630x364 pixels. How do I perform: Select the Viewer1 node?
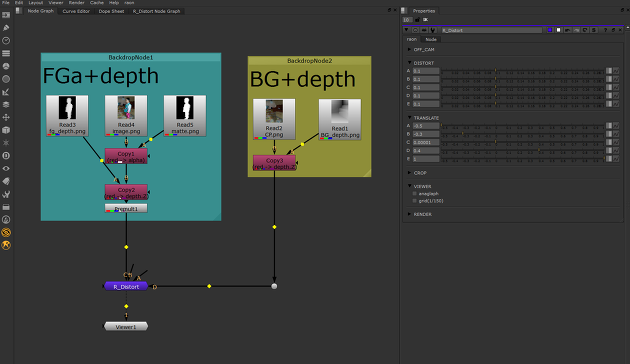(x=126, y=327)
